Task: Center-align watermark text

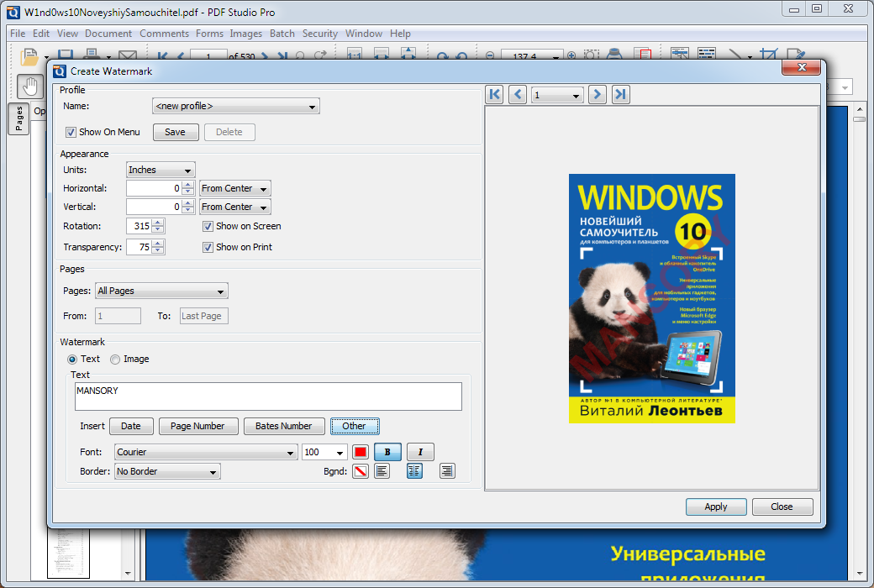Action: pos(414,471)
